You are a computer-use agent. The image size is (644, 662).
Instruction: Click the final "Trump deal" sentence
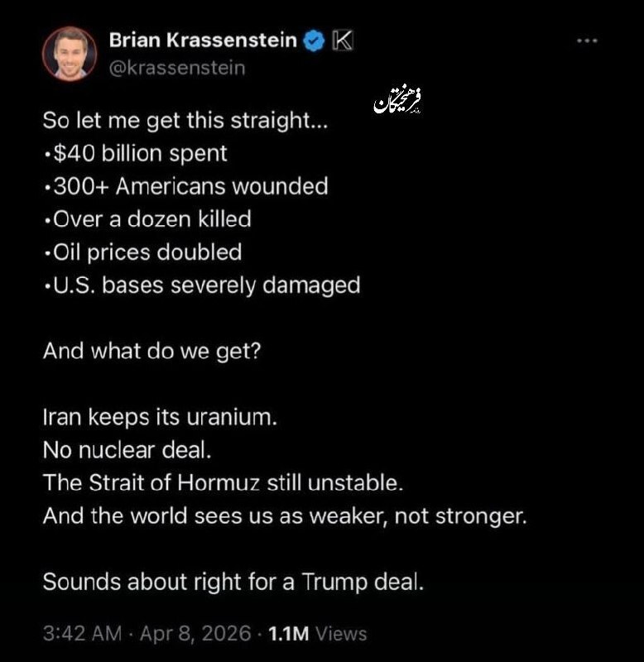233,581
